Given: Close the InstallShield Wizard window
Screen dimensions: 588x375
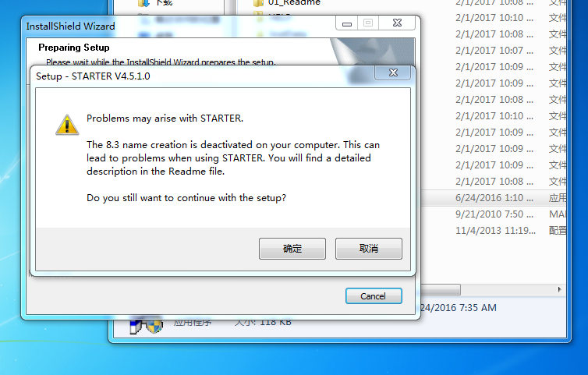Looking at the screenshot, I should pos(397,23).
